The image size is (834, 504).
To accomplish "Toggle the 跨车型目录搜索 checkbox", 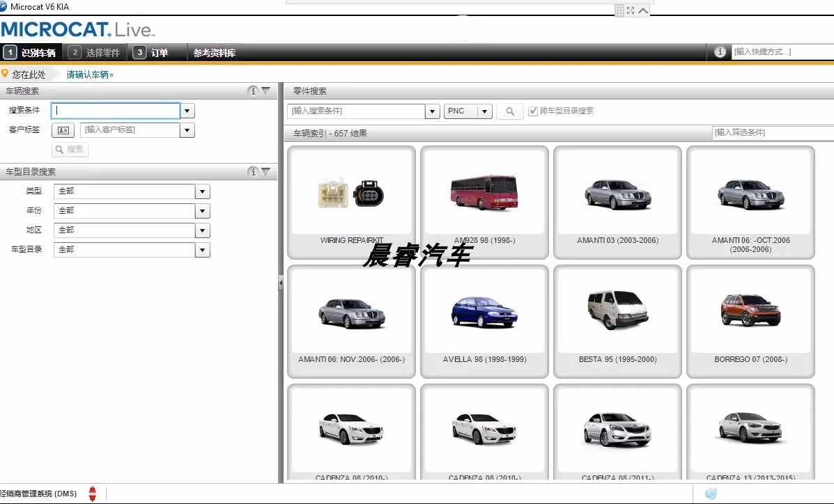I will [x=533, y=111].
